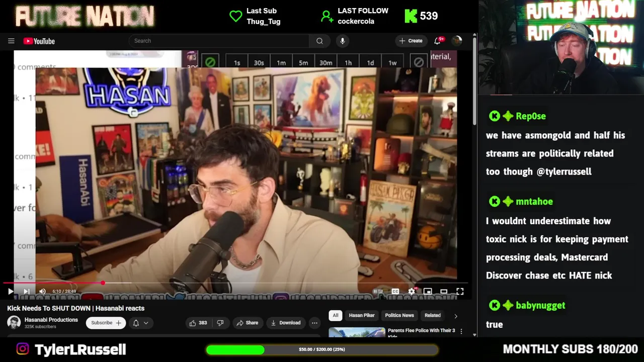This screenshot has height=362, width=644.
Task: Select the Politics News filter chip
Action: click(x=399, y=315)
